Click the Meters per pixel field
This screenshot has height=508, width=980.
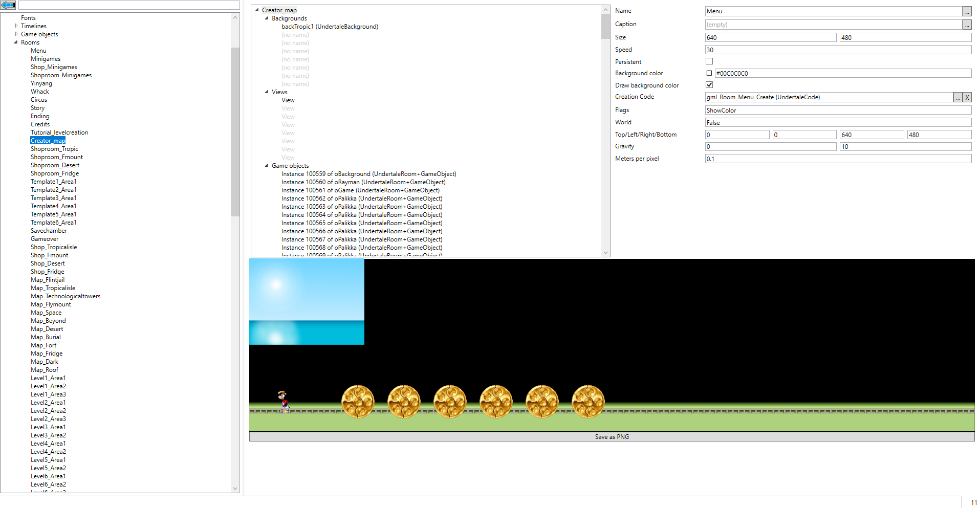[838, 159]
